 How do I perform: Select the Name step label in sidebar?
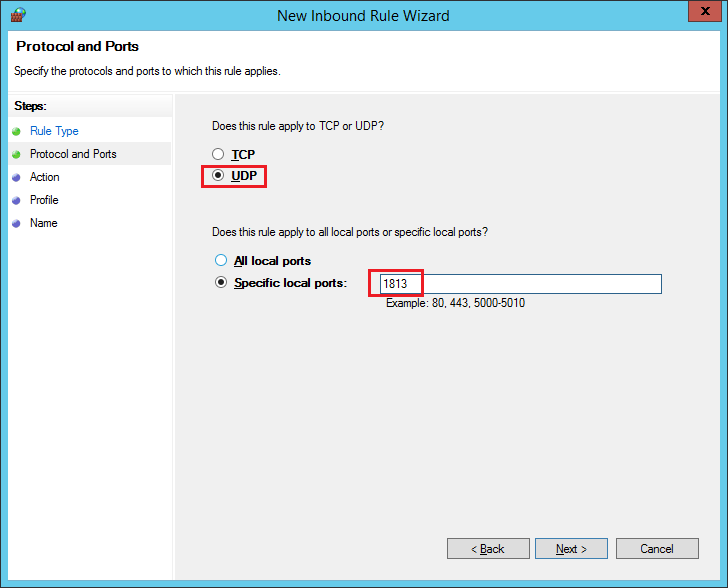click(43, 223)
